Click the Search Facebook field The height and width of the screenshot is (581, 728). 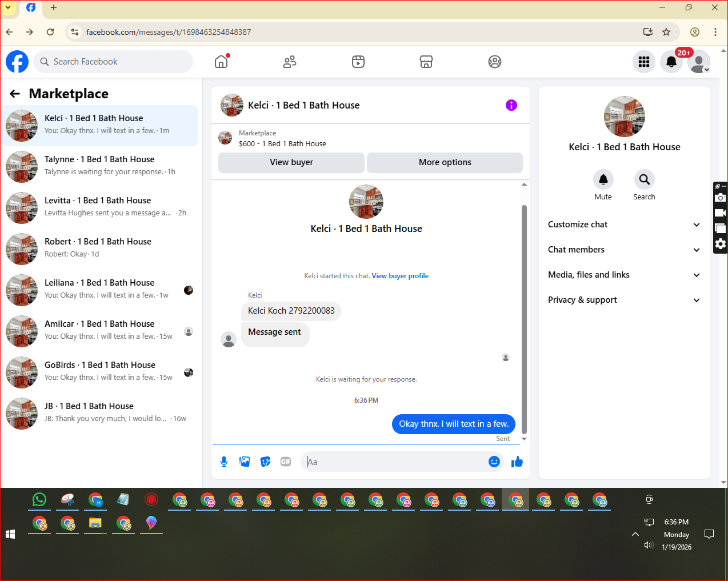coord(113,62)
